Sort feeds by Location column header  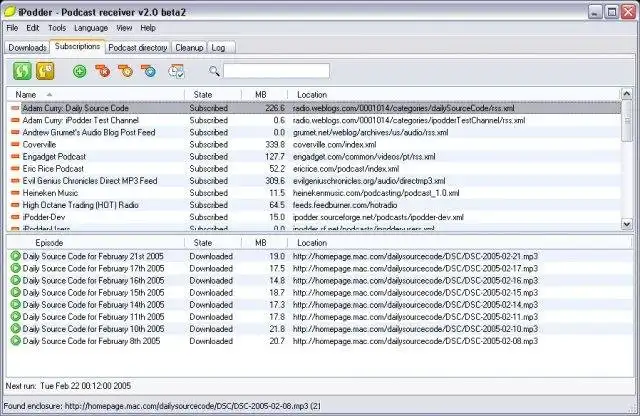pyautogui.click(x=454, y=94)
